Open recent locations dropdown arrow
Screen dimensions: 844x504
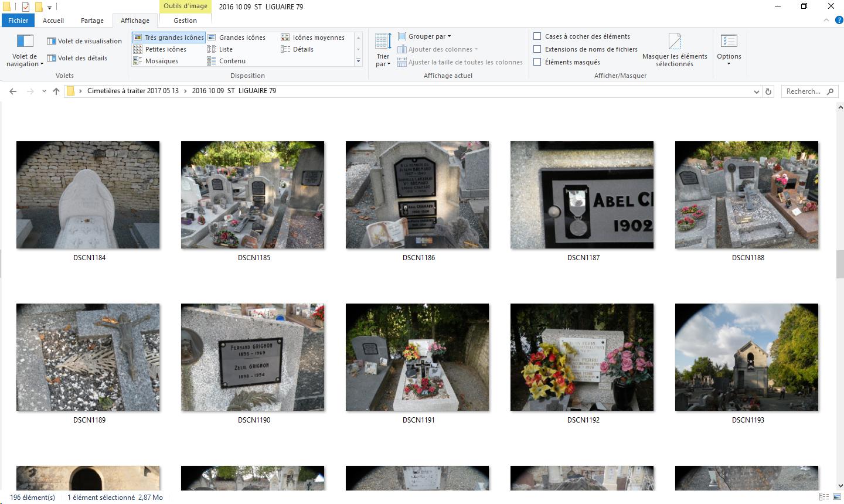point(44,91)
